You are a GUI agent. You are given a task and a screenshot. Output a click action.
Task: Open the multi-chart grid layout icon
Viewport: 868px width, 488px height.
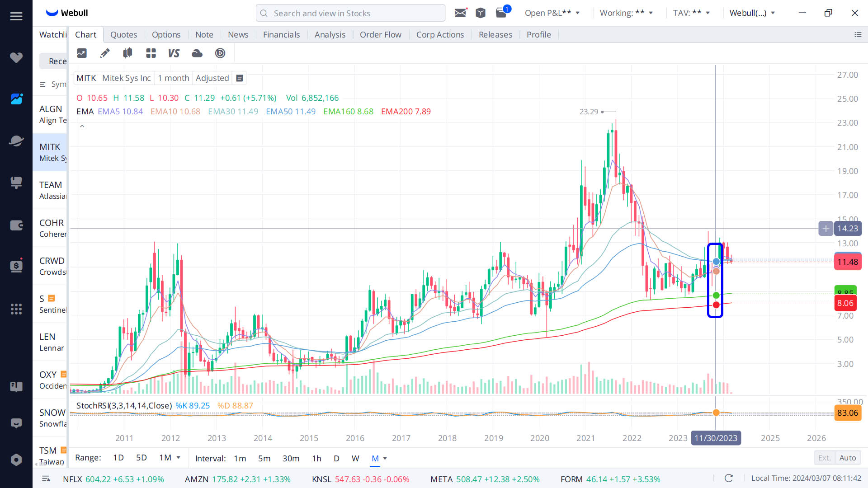(151, 53)
